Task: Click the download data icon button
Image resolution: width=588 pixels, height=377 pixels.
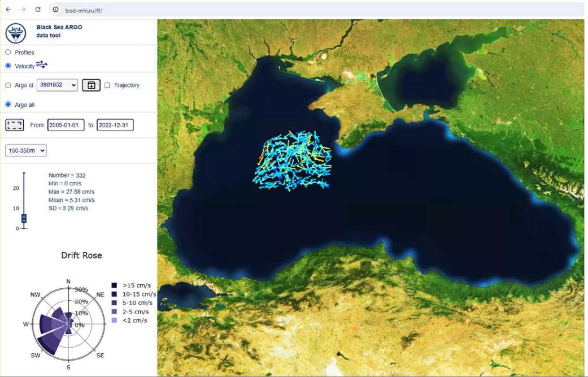Action: (91, 85)
